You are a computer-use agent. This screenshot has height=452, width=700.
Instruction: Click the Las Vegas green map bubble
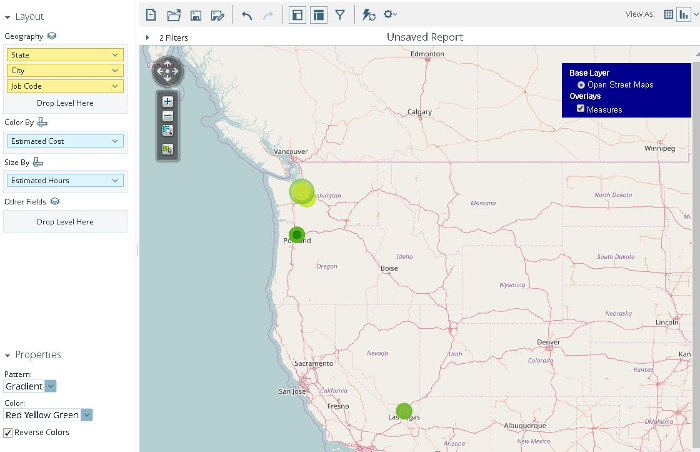tap(404, 411)
